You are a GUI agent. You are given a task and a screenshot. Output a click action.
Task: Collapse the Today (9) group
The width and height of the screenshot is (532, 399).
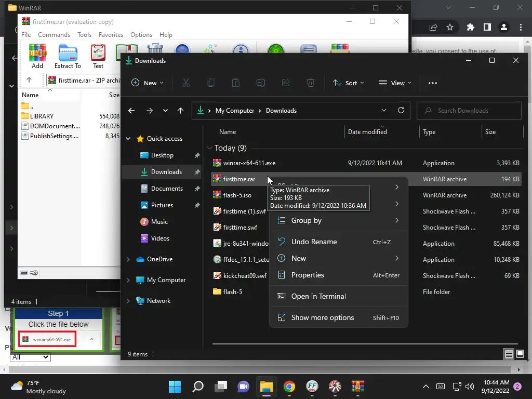pos(209,148)
